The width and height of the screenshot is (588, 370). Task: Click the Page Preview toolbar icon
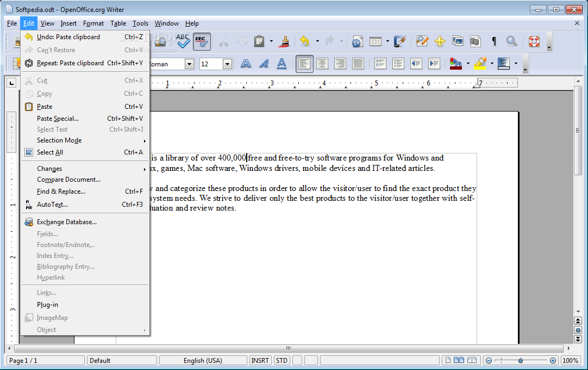pyautogui.click(x=160, y=41)
